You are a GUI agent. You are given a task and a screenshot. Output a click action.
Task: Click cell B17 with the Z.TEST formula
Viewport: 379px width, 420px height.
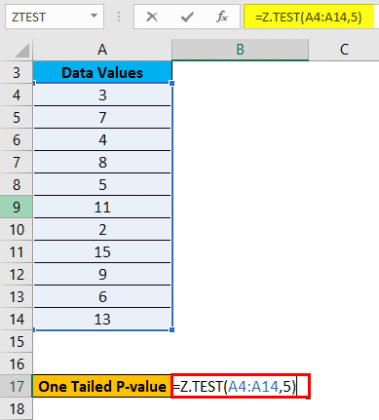[x=240, y=386]
